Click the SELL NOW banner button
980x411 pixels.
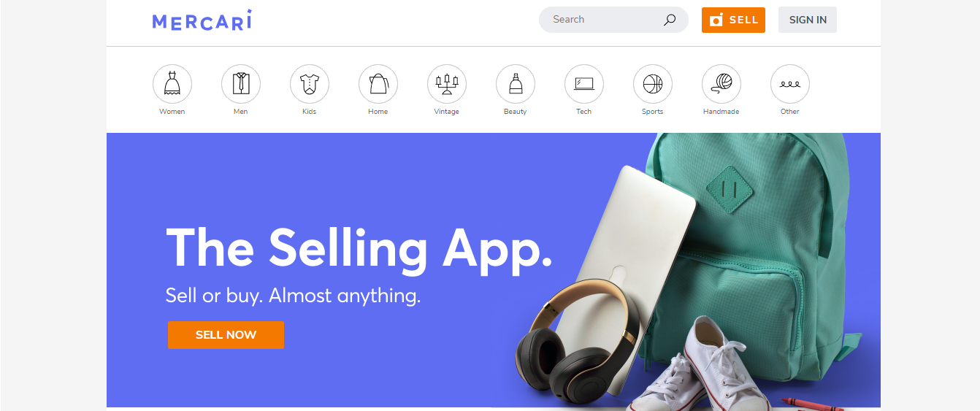(x=226, y=335)
